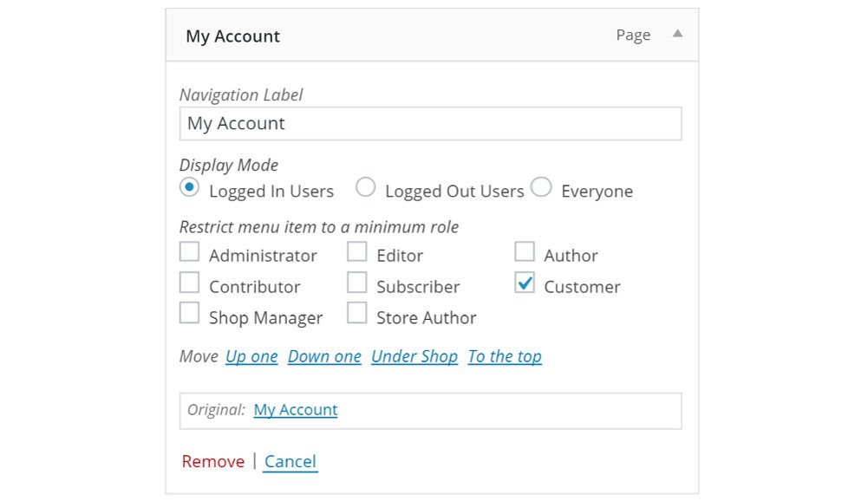Select the Logged Out Users display mode

[x=366, y=186]
